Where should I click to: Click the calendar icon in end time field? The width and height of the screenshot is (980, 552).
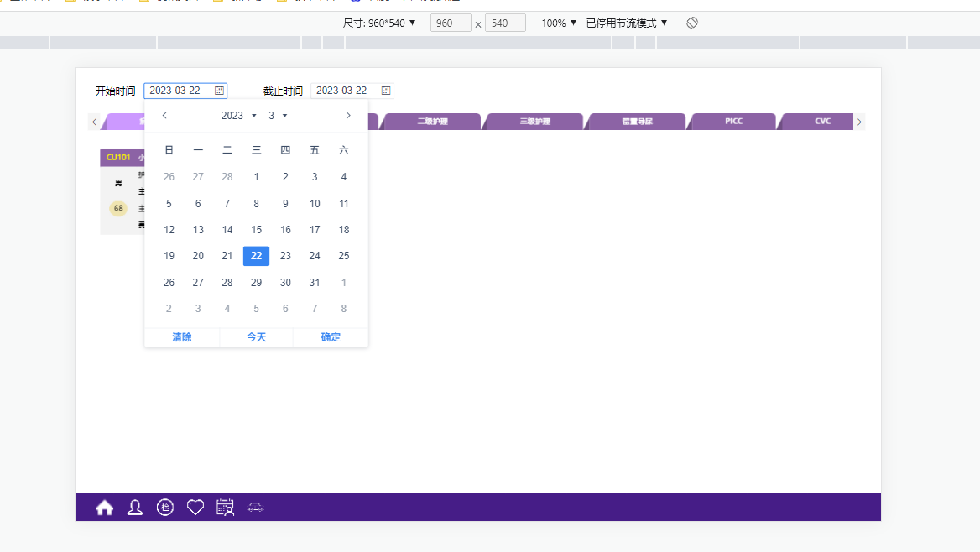386,91
